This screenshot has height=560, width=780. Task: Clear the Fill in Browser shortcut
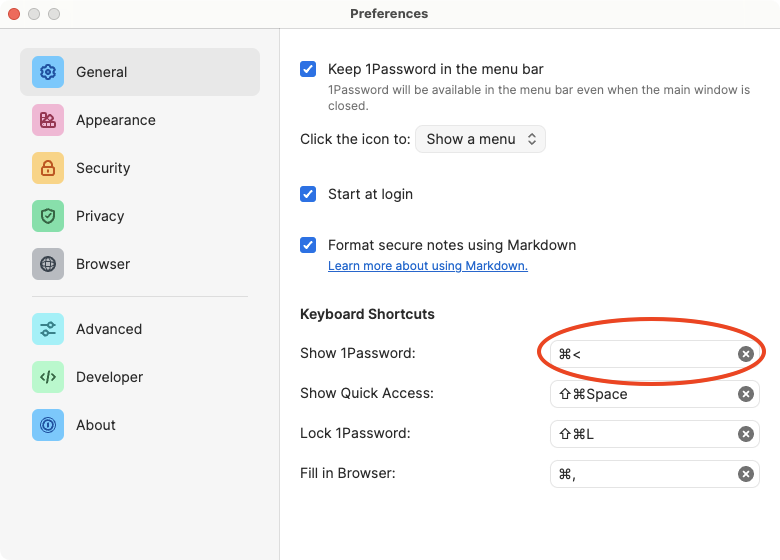coord(745,474)
